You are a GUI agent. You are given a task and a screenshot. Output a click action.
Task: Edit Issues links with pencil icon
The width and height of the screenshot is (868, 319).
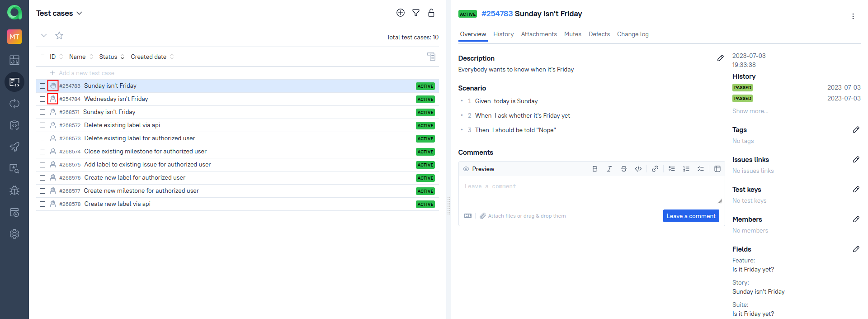coord(856,159)
